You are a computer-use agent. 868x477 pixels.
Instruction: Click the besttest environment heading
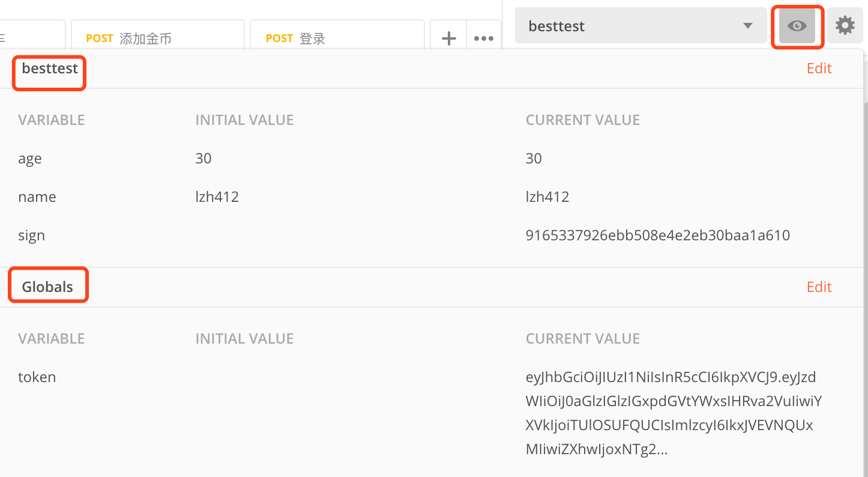point(50,68)
